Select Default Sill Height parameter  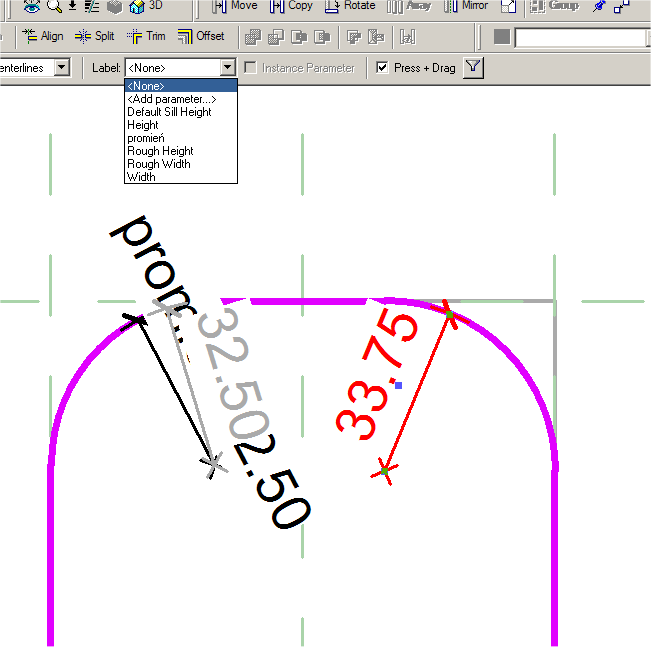click(169, 112)
